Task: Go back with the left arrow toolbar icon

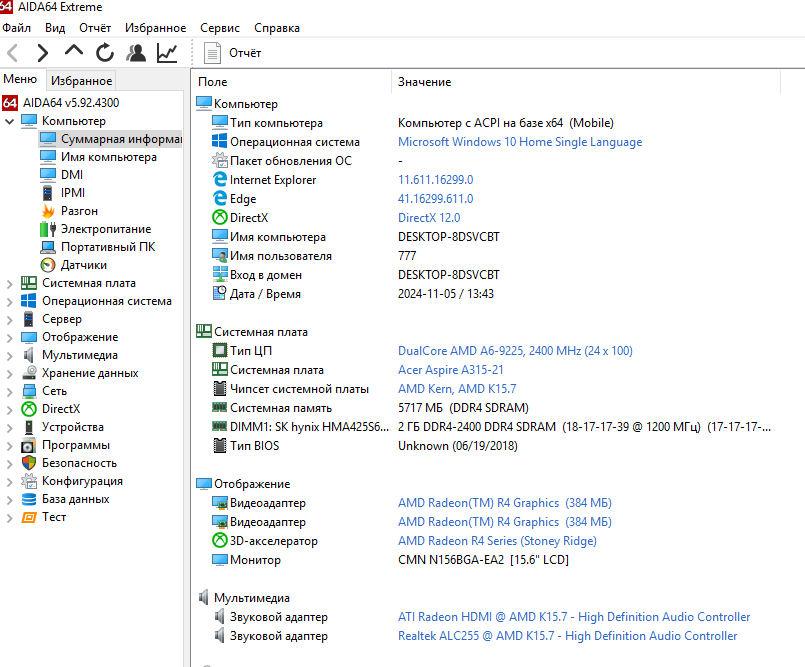Action: (x=13, y=52)
